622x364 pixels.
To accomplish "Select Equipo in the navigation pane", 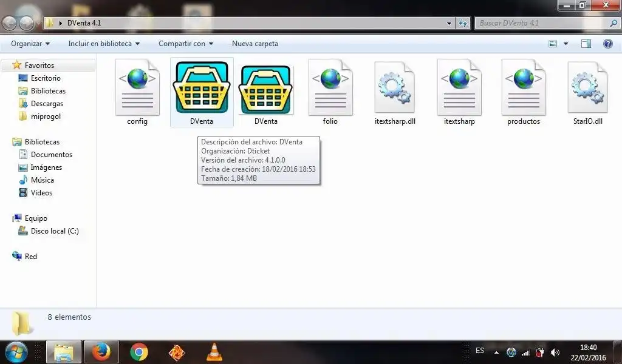I will [x=36, y=218].
